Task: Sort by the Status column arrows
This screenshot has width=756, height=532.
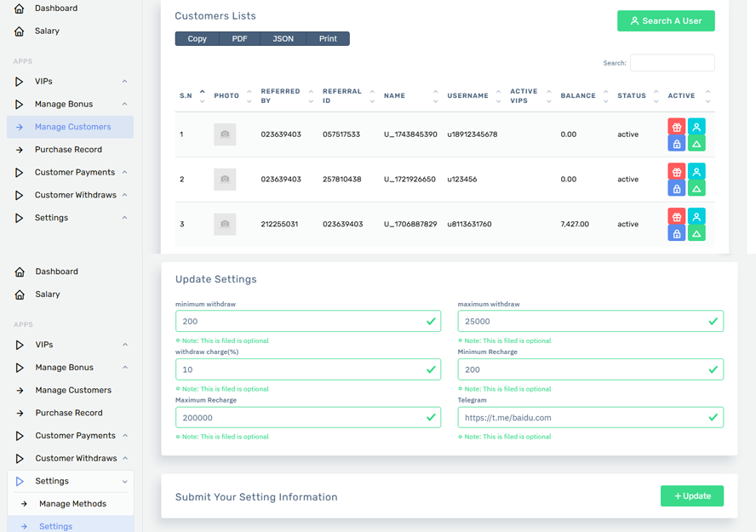Action: pos(656,96)
